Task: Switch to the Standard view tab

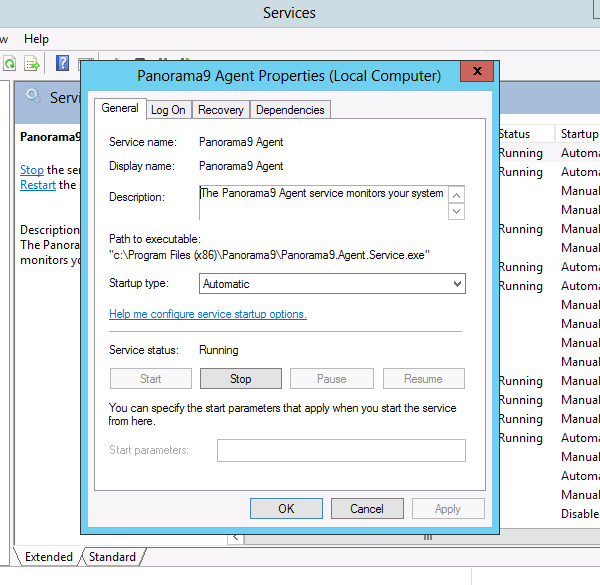Action: 112,557
